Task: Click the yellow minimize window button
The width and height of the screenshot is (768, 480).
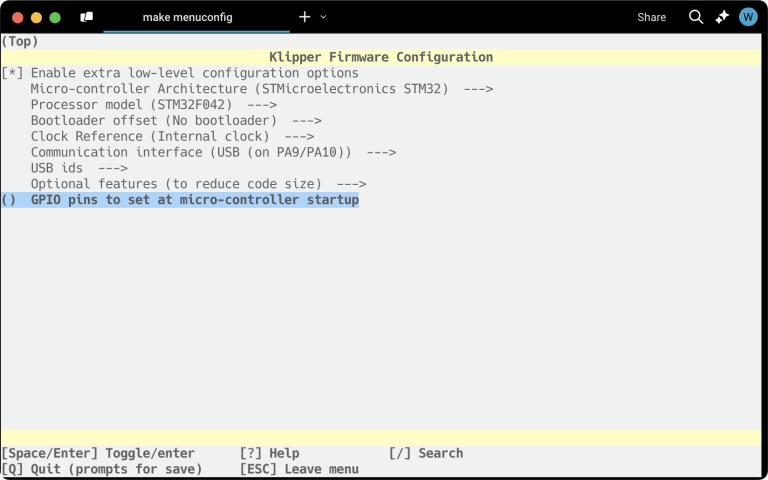Action: tap(36, 18)
